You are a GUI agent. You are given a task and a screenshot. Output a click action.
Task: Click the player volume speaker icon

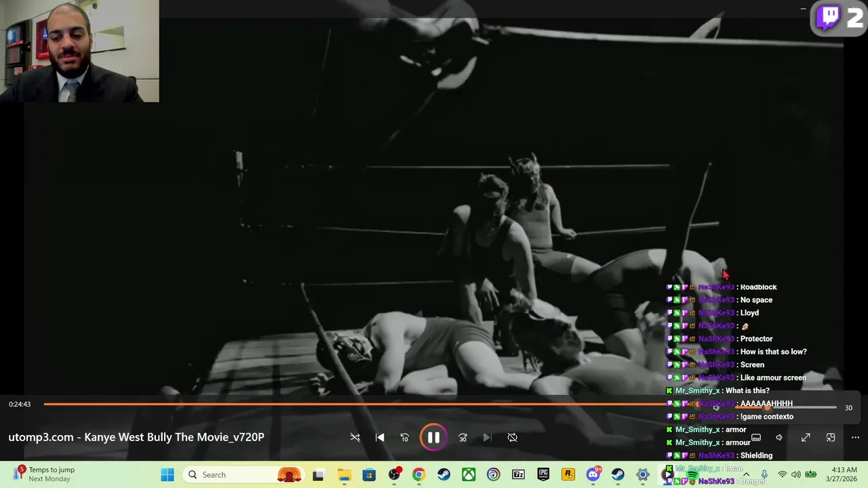[780, 437]
